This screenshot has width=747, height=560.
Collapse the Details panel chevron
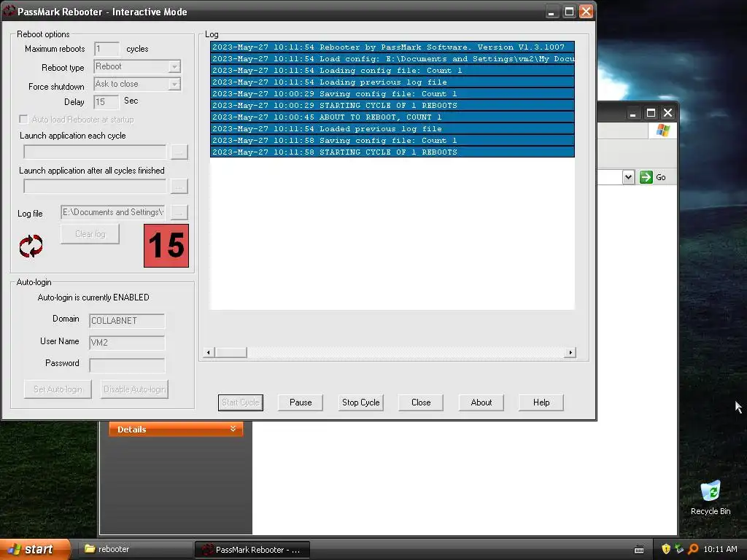[x=233, y=429]
